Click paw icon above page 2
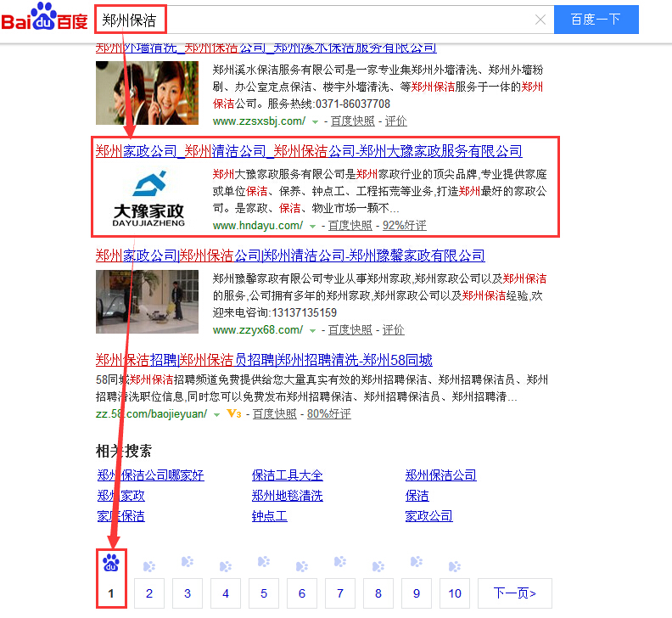The width and height of the screenshot is (672, 618). [149, 566]
